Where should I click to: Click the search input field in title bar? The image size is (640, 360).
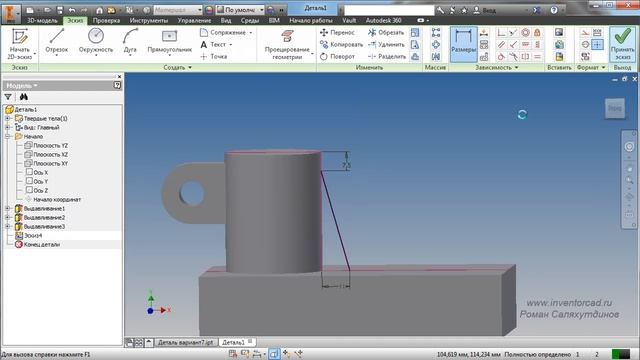(389, 10)
